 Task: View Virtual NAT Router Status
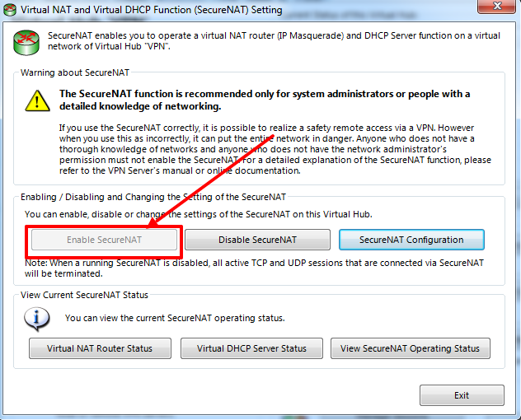(100, 348)
